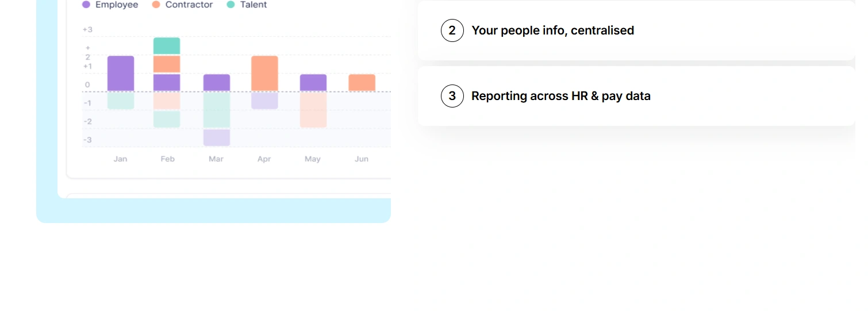Click March's faded purple bottom bar
Image resolution: width=868 pixels, height=311 pixels.
217,137
